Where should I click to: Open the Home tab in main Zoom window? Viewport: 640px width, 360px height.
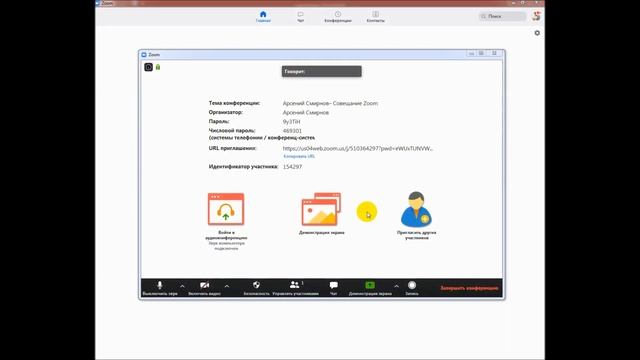(263, 16)
